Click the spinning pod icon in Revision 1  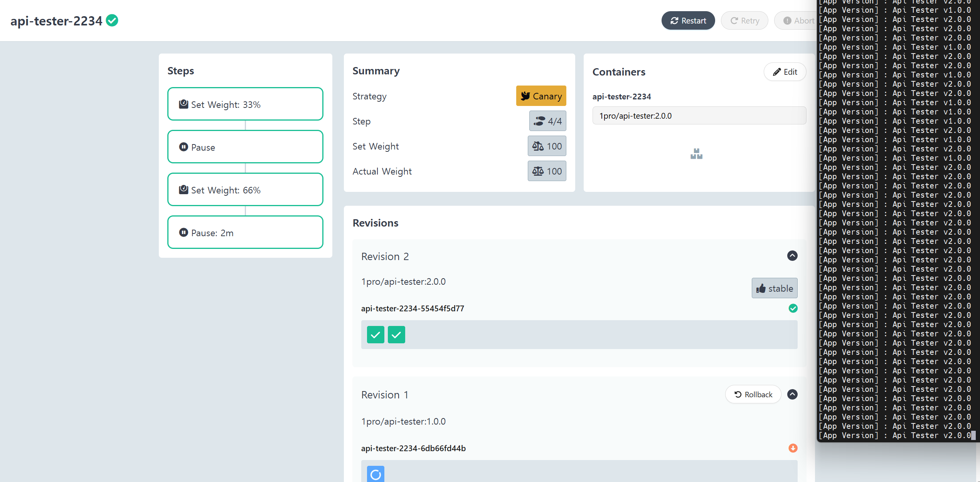375,474
